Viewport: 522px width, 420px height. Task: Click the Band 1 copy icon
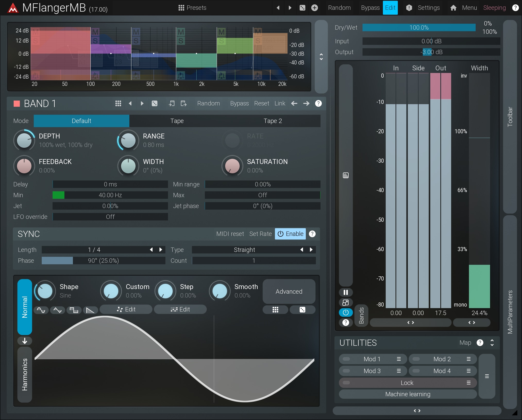(x=172, y=103)
